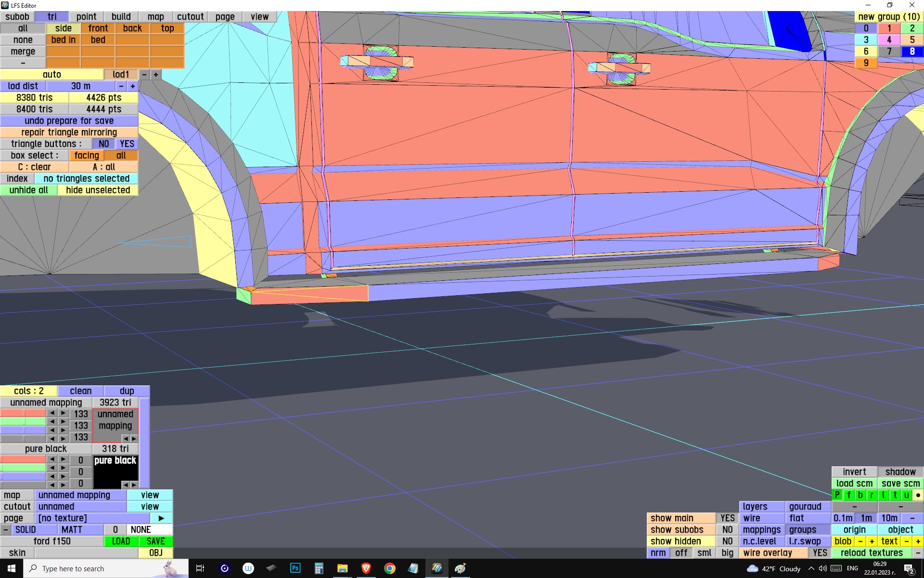Collapse material row with minus before SOLID
The image size is (924, 578).
tap(5, 530)
